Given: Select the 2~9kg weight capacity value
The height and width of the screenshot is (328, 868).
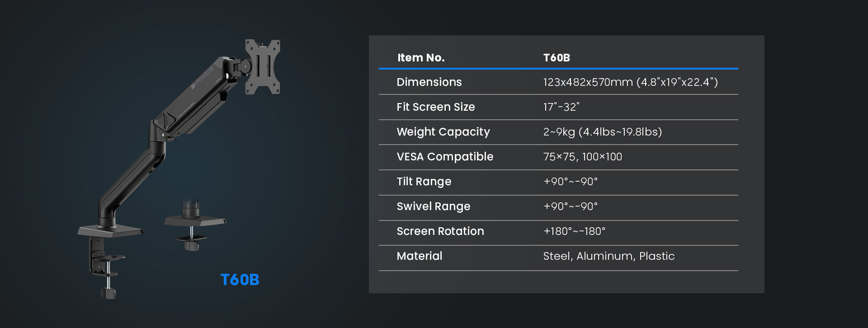Looking at the screenshot, I should [x=602, y=132].
